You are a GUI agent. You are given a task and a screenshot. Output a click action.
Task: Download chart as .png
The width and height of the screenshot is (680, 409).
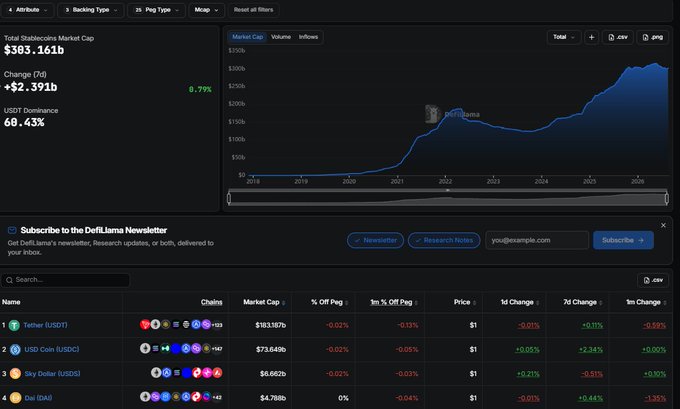[x=652, y=37]
